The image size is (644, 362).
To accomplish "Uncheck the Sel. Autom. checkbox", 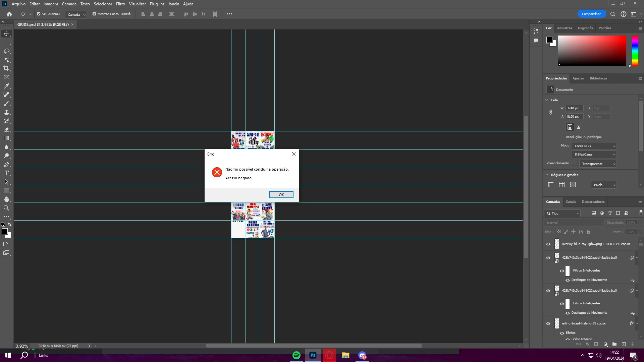I will (x=39, y=14).
